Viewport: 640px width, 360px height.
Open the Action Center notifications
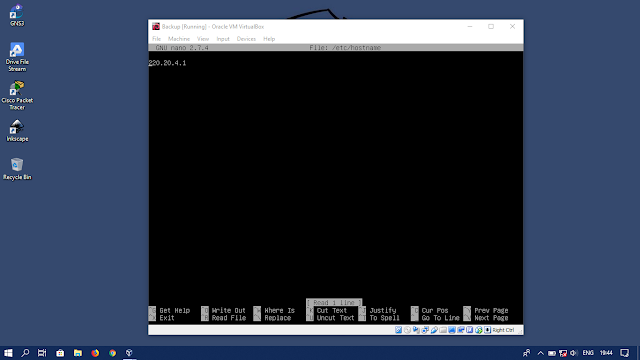click(625, 353)
